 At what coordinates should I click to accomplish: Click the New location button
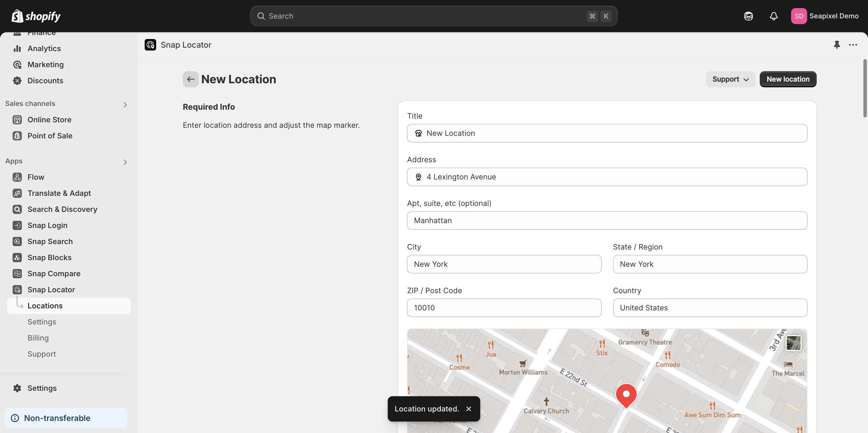click(x=788, y=79)
